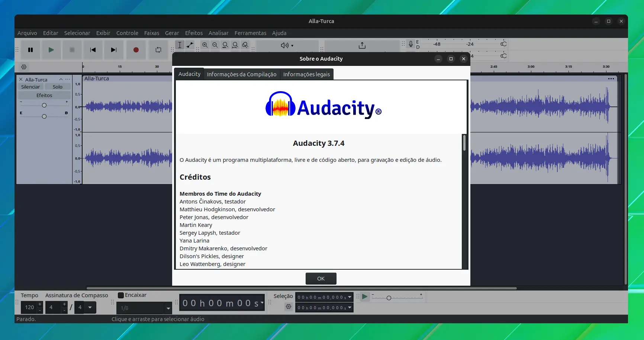Open clip menu dots at clip end
Image resolution: width=644 pixels, height=340 pixels.
pos(611,78)
